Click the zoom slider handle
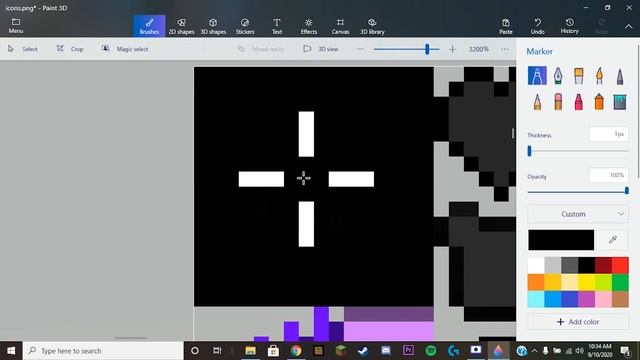Image resolution: width=640 pixels, height=360 pixels. [x=427, y=49]
